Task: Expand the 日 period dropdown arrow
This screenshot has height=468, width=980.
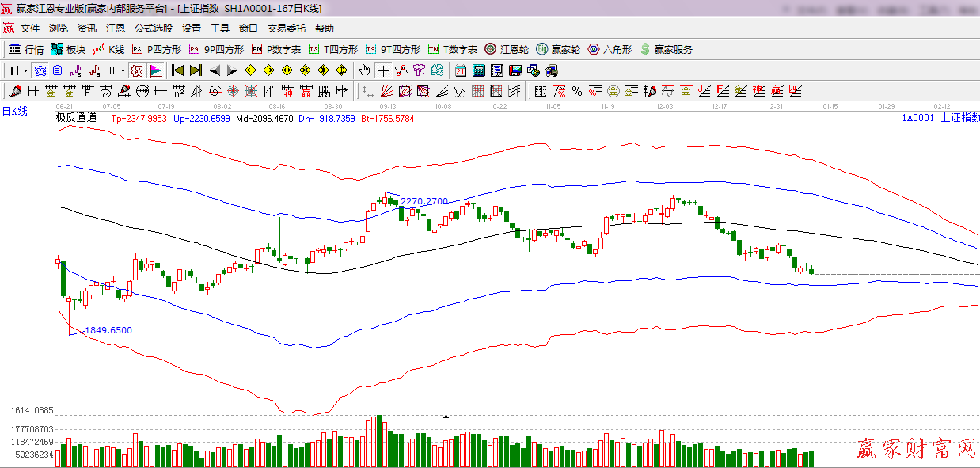Action: 25,70
